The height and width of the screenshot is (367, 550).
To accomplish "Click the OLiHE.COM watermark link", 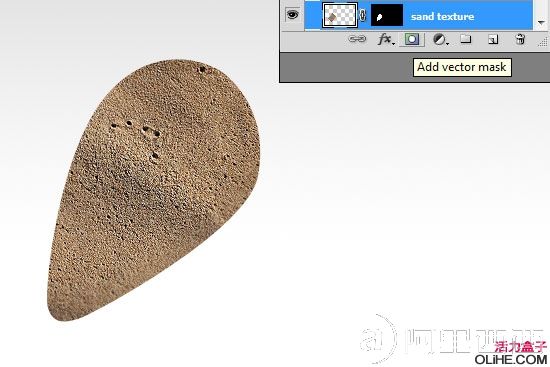I will tap(510, 360).
